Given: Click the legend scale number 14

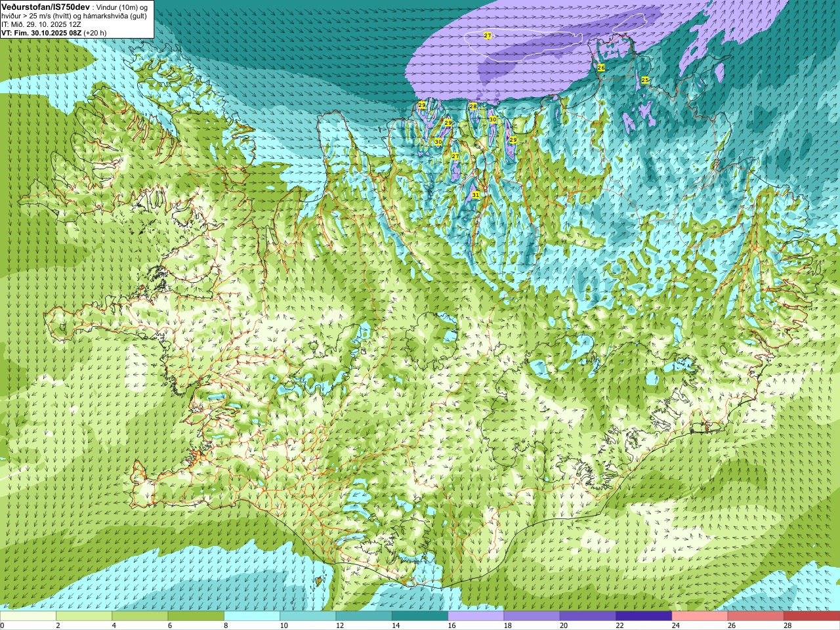Looking at the screenshot, I should 395,625.
